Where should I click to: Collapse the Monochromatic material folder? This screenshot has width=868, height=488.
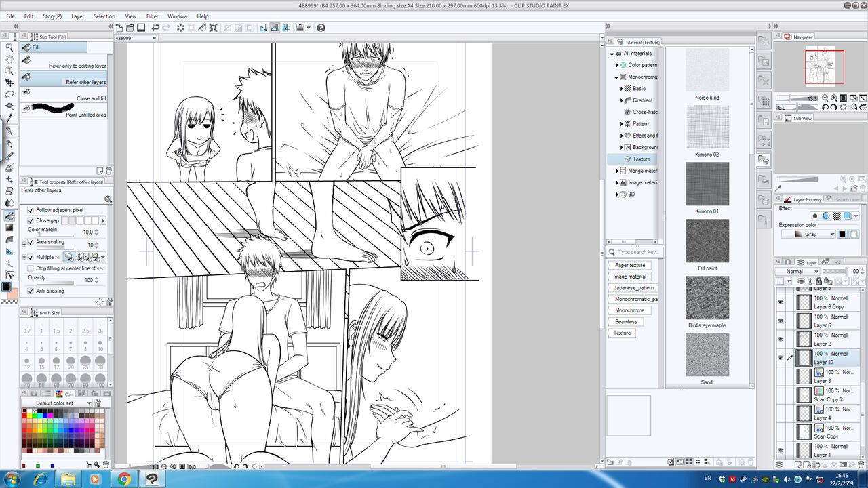point(617,77)
